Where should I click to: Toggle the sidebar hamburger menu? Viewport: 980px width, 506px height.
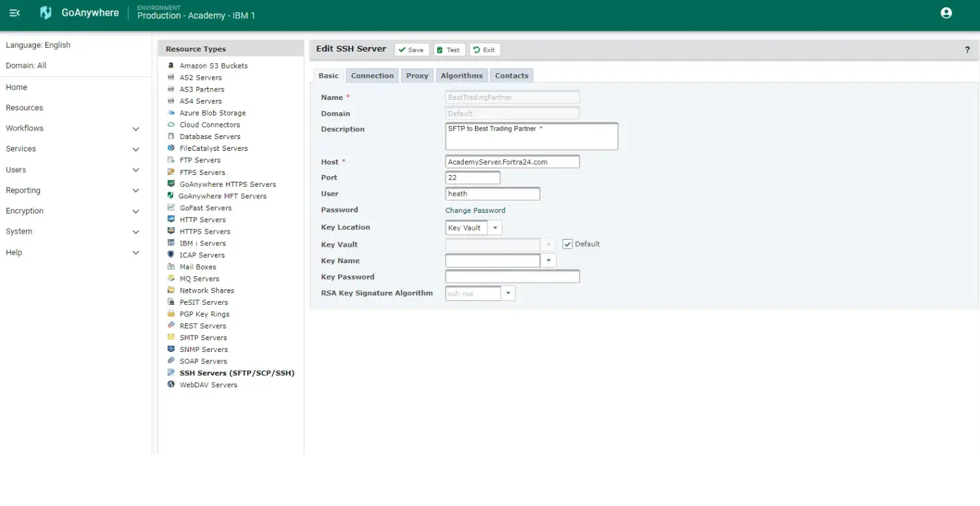pos(14,12)
